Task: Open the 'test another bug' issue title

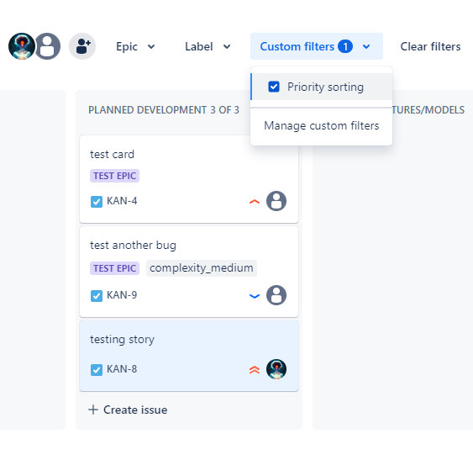Action: click(133, 245)
